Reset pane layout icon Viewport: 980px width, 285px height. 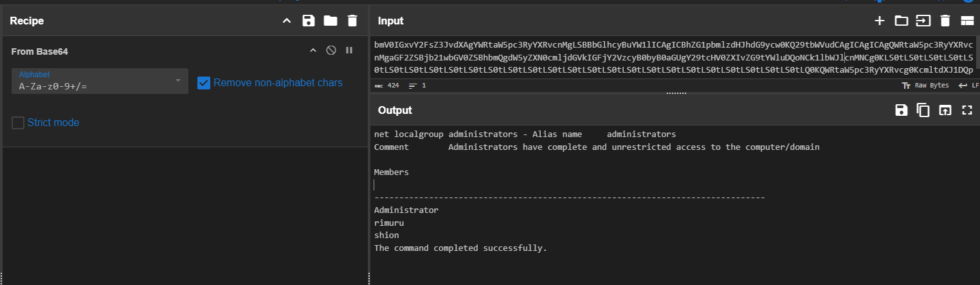[966, 21]
